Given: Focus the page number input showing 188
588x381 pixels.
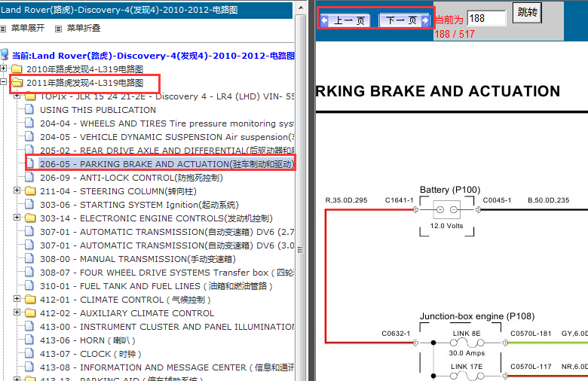Looking at the screenshot, I should click(486, 18).
